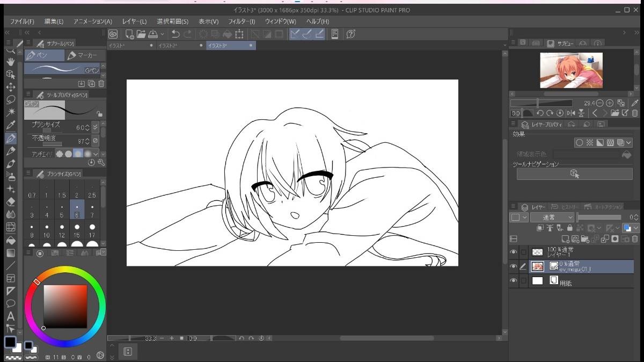Viewport: 644px width, 362px height.
Task: Select the Auto select magic wand tool
Action: (x=10, y=112)
